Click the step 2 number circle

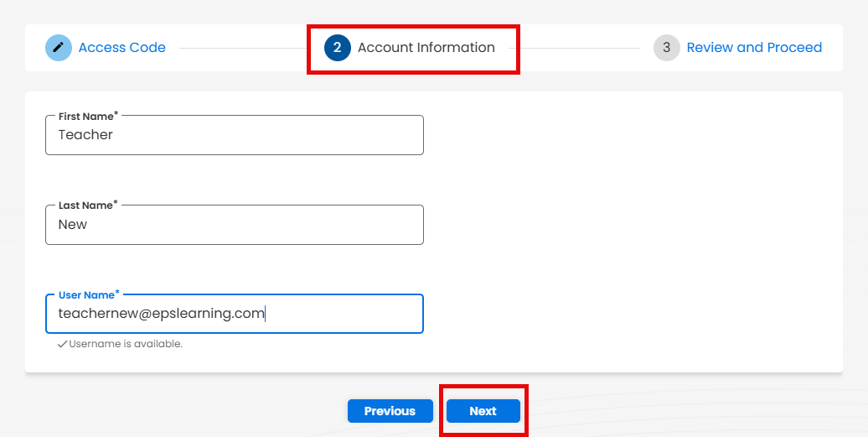337,48
